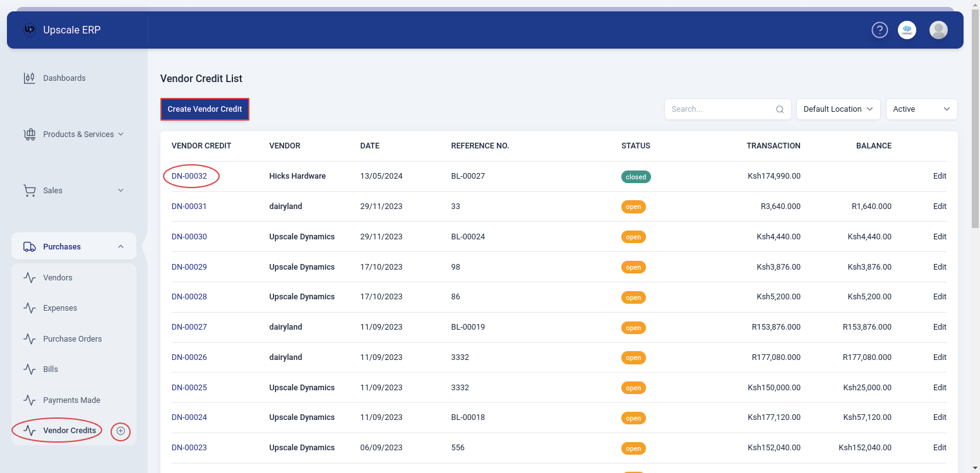
Task: Open the Default Location dropdown
Action: [838, 109]
